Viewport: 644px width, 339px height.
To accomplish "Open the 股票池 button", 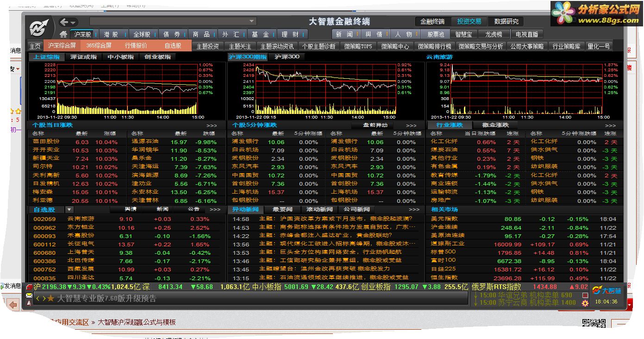I will point(435,34).
